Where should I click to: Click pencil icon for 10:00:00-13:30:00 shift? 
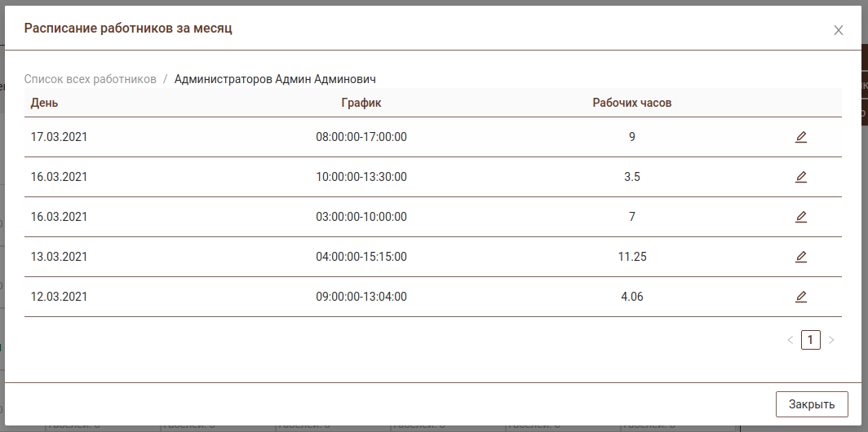click(x=801, y=177)
